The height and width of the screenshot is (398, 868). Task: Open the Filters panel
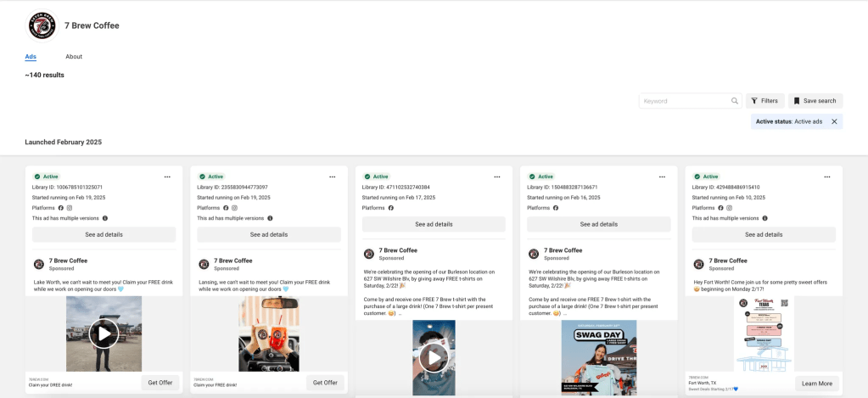[x=764, y=101]
